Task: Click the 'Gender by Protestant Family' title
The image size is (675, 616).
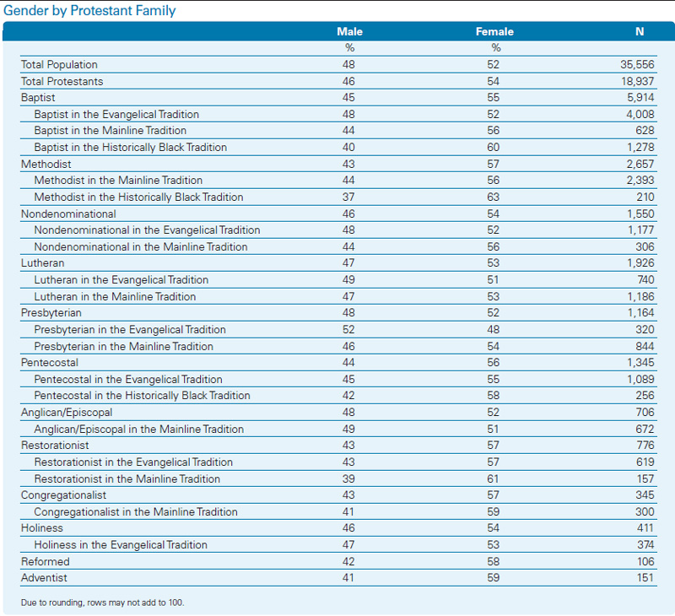Action: click(x=89, y=10)
